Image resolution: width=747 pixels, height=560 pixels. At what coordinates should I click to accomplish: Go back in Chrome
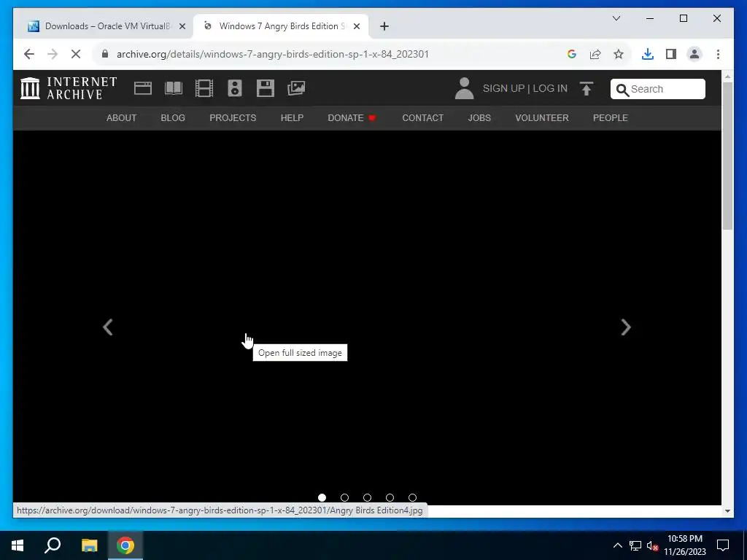[29, 54]
